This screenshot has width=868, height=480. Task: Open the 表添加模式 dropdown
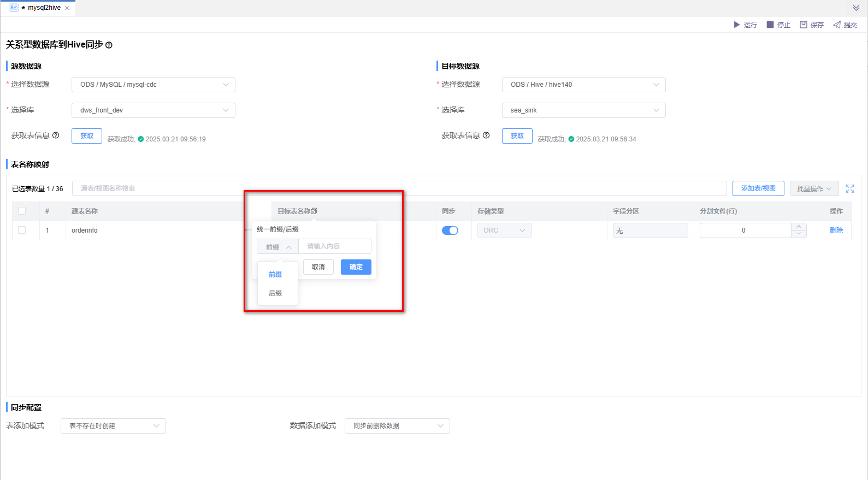pyautogui.click(x=113, y=426)
